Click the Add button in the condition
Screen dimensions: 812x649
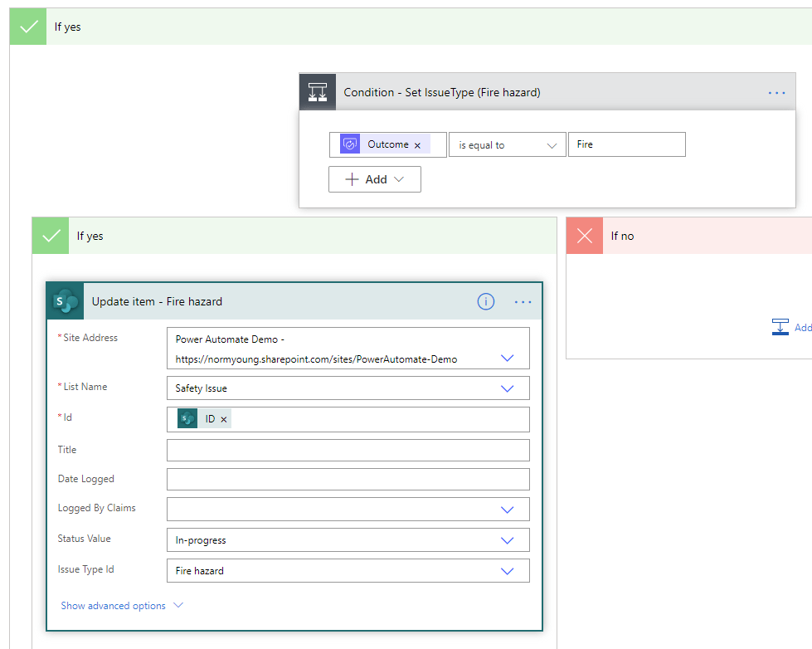[375, 179]
